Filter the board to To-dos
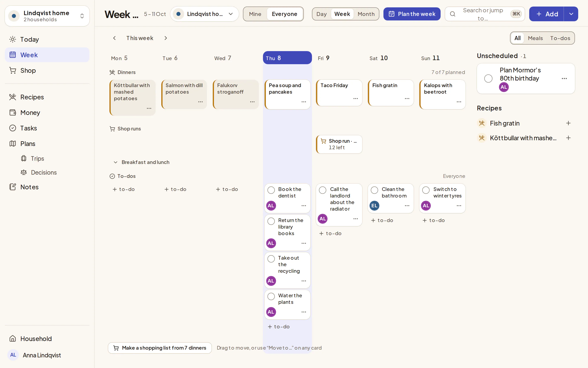The width and height of the screenshot is (588, 368). click(x=560, y=38)
